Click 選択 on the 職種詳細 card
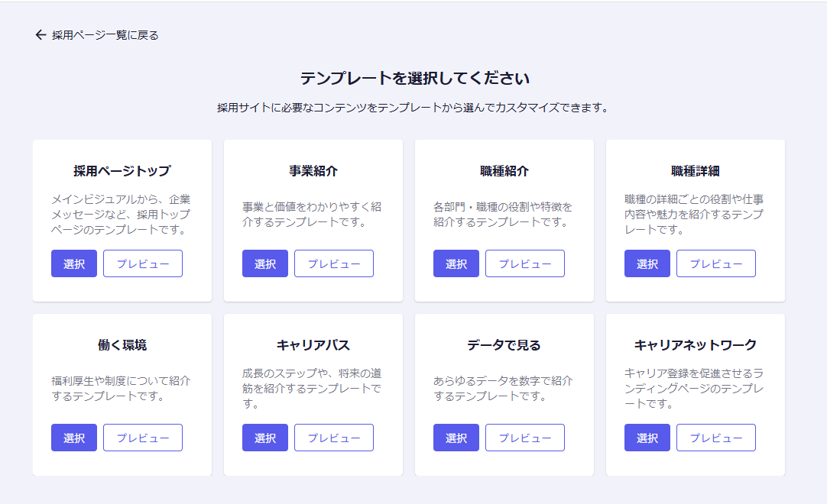The width and height of the screenshot is (827, 504). click(647, 263)
